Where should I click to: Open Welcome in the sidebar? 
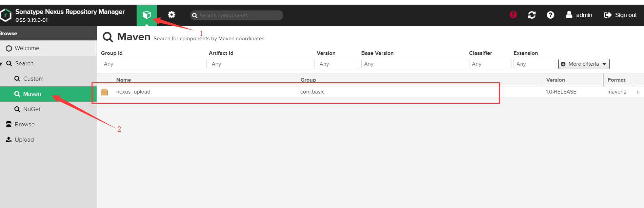(x=48, y=48)
